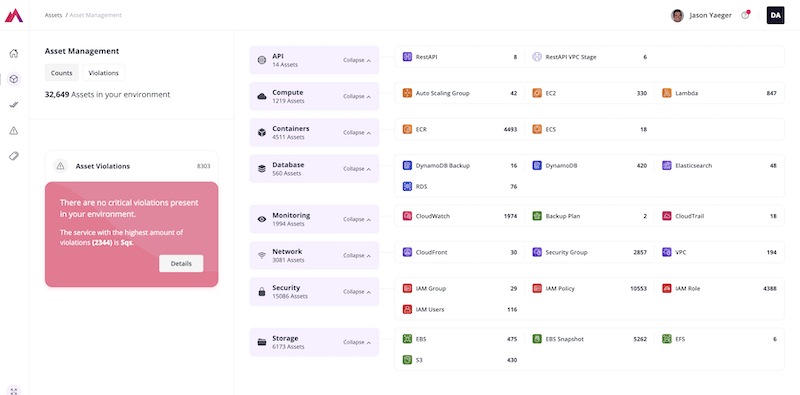Image resolution: width=800 pixels, height=395 pixels.
Task: Select the Assets cube icon in sidebar
Action: click(x=14, y=79)
